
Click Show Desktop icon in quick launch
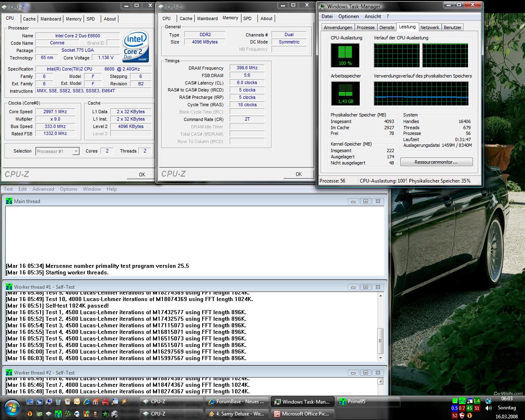pyautogui.click(x=30, y=402)
